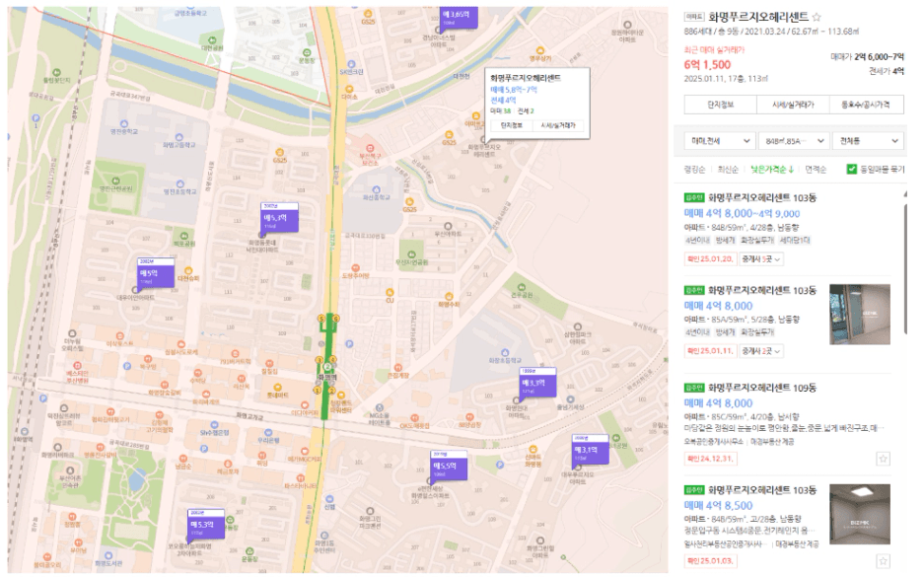Click 최근 매매 실거래가 price 6억 1,500
The width and height of the screenshot is (924, 578).
707,65
